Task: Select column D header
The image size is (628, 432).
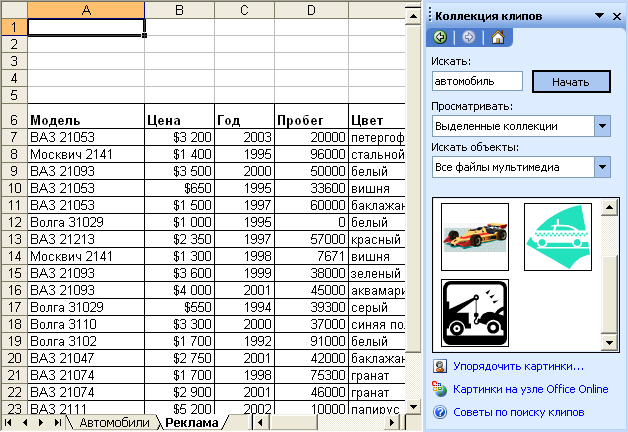Action: (x=311, y=10)
